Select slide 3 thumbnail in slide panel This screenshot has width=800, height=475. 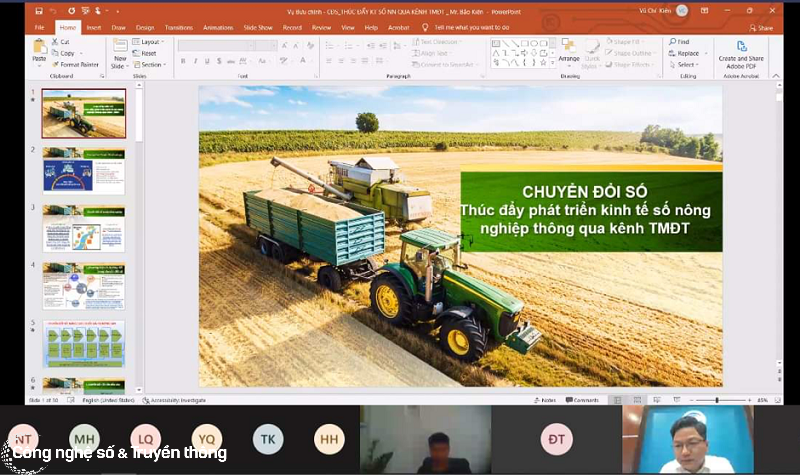(83, 228)
